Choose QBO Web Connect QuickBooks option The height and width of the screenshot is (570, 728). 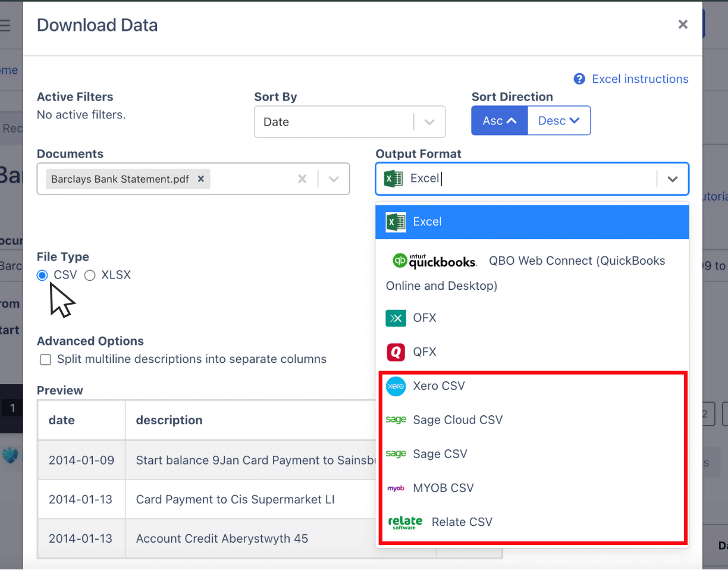pos(532,273)
